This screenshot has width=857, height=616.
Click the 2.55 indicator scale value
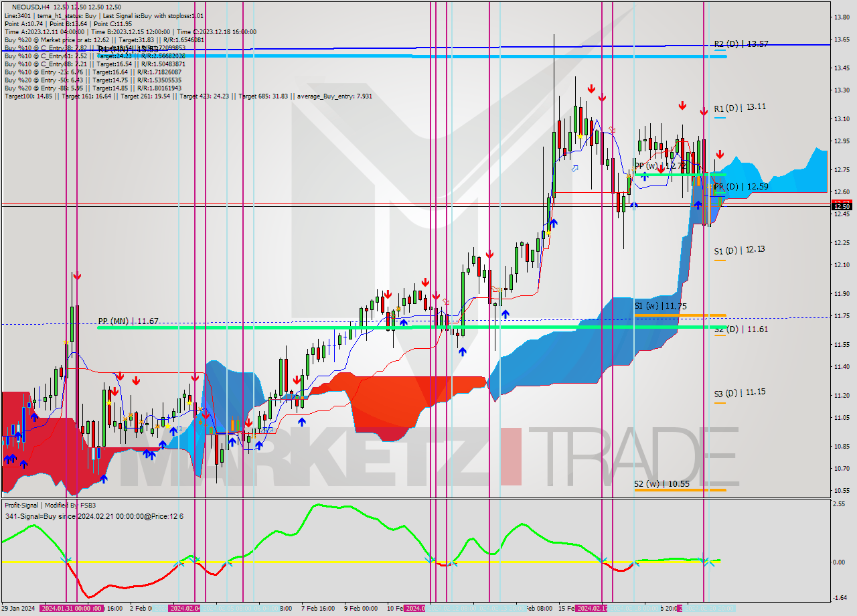pos(840,504)
